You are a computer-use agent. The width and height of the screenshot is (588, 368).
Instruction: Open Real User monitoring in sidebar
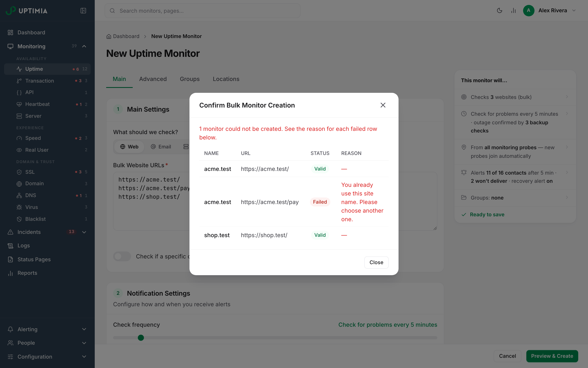click(47, 150)
